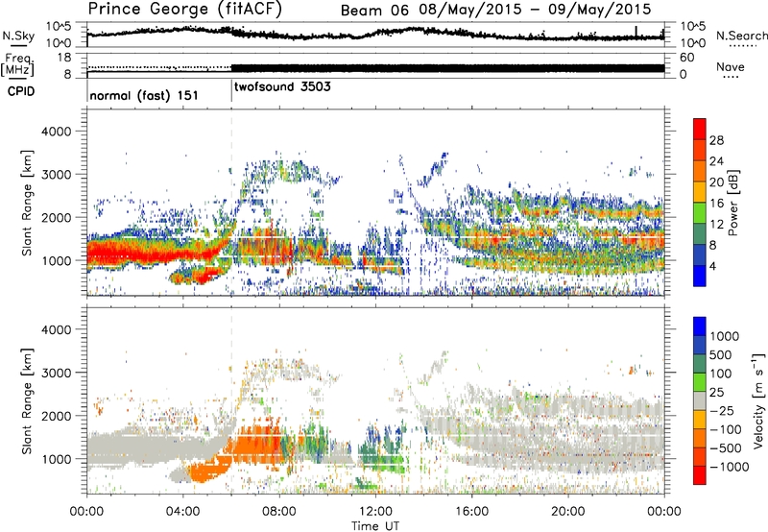Click the -500 label on velocity colorbar
Viewport: 768px width, 532px height.
[x=726, y=448]
